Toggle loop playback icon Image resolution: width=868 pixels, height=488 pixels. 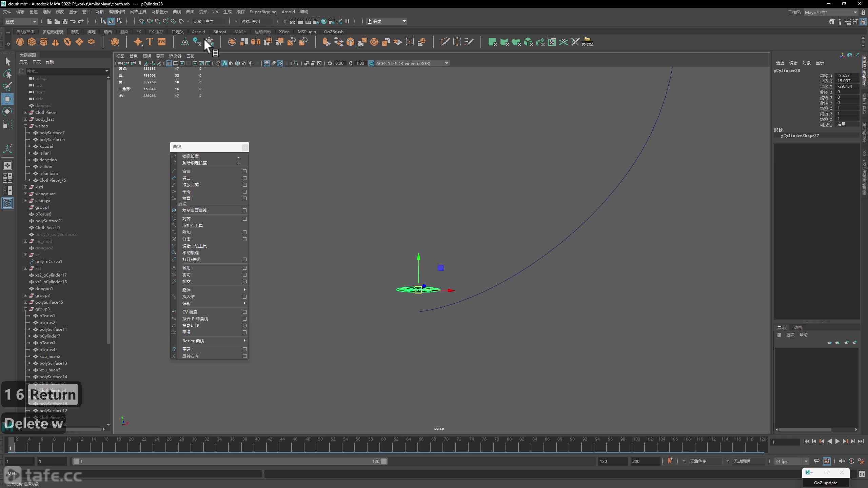(x=817, y=461)
